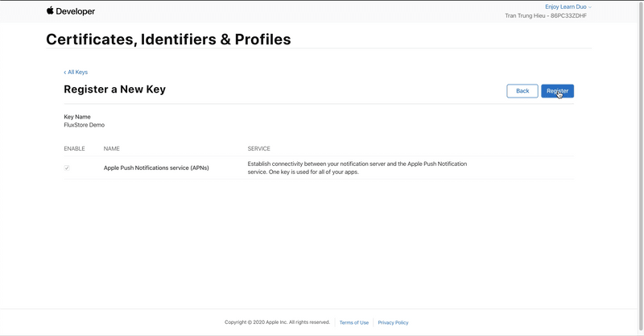Click the Certificates, Identifiers & Profiles heading
This screenshot has height=336, width=644.
[168, 39]
